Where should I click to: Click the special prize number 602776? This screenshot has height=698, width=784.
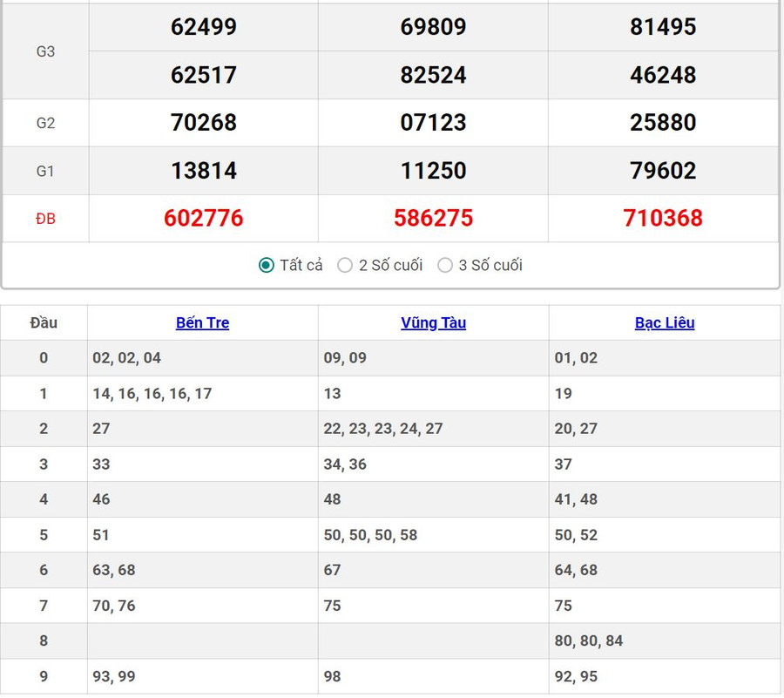coord(203,218)
